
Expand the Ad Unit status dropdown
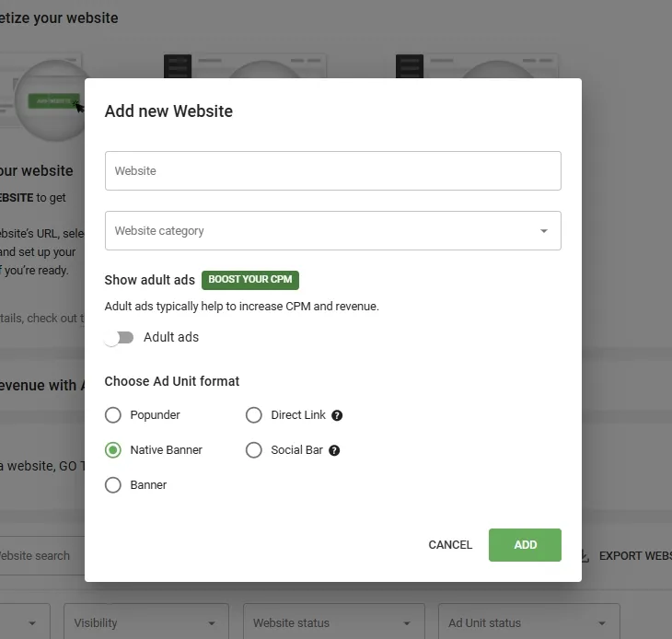coord(527,622)
